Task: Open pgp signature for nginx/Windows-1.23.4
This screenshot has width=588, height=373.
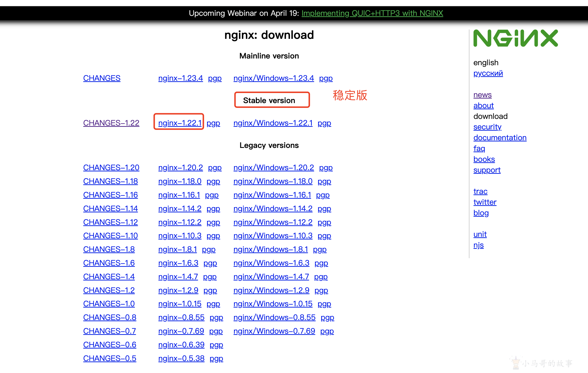Action: point(326,78)
